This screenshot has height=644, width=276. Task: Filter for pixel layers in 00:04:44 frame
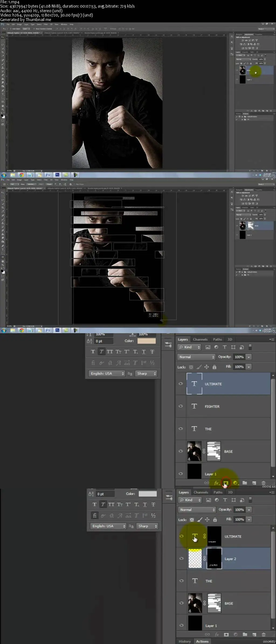[x=208, y=347]
